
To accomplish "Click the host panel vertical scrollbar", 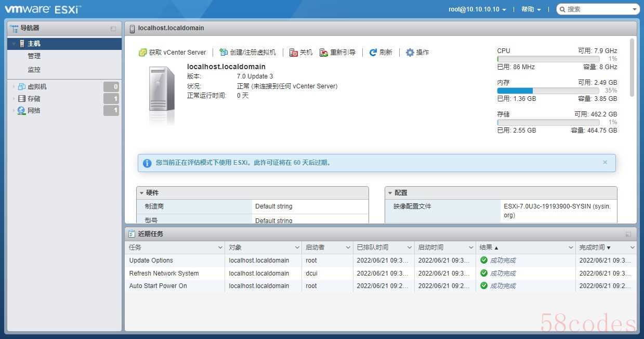I will [632, 68].
